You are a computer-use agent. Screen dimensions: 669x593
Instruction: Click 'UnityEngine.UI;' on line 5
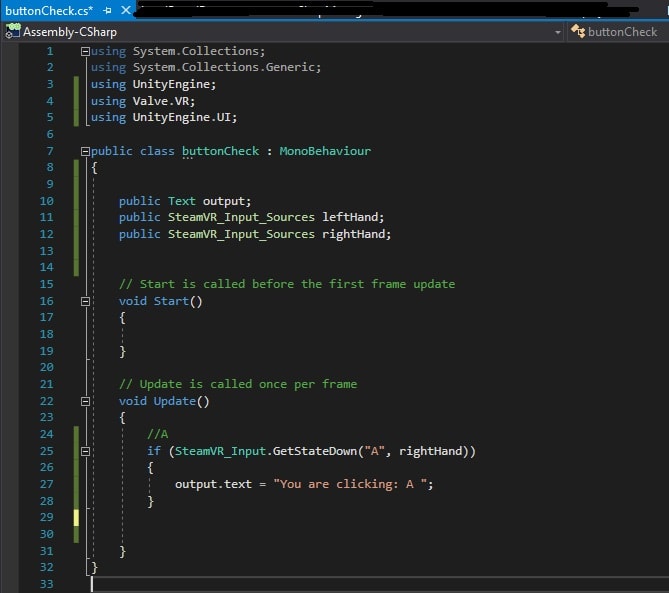click(185, 117)
